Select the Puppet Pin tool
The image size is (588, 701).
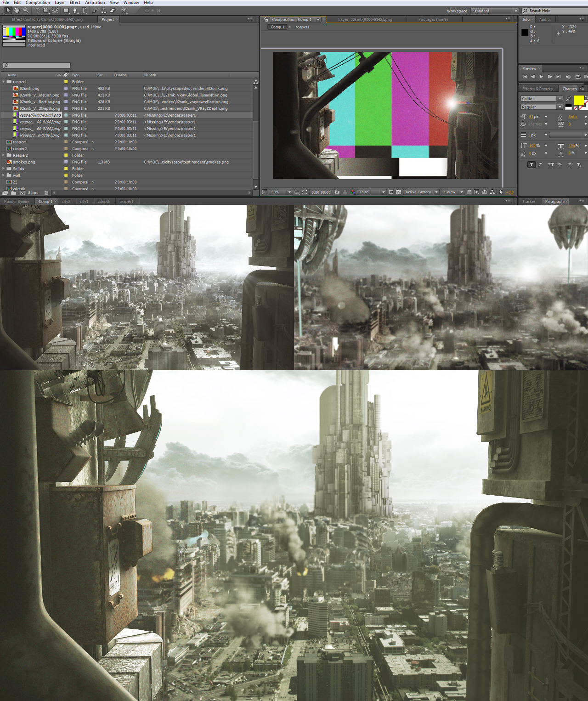(x=124, y=10)
